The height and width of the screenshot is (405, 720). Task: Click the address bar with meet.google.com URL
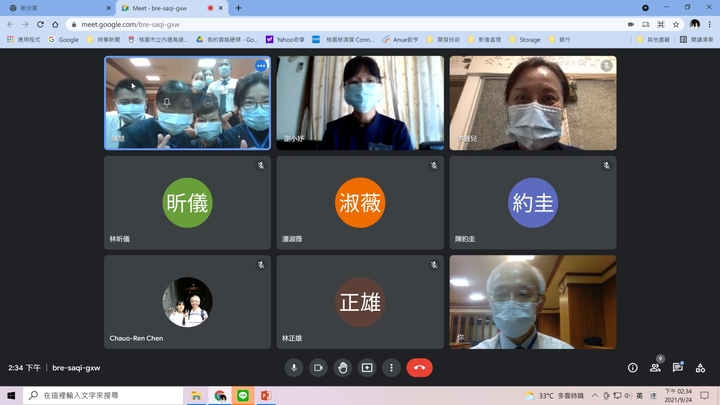pos(300,24)
